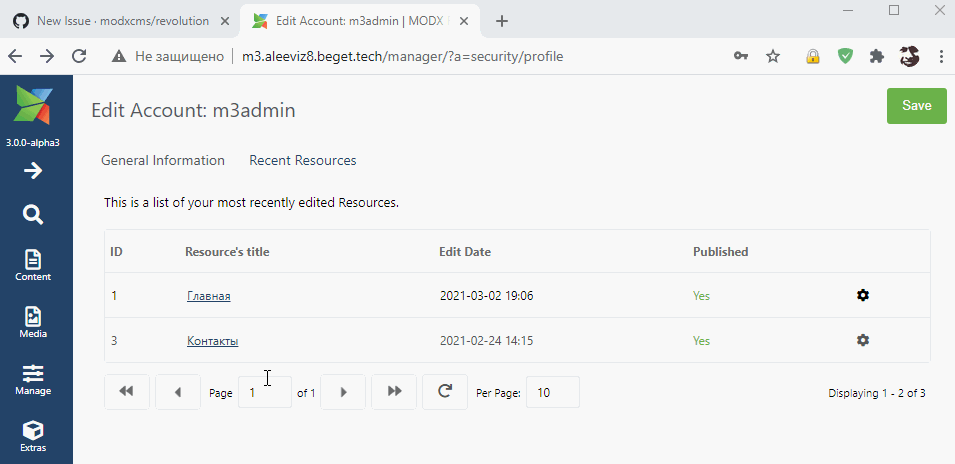
Task: Click edit date 2021-03-02 19:06
Action: click(487, 296)
